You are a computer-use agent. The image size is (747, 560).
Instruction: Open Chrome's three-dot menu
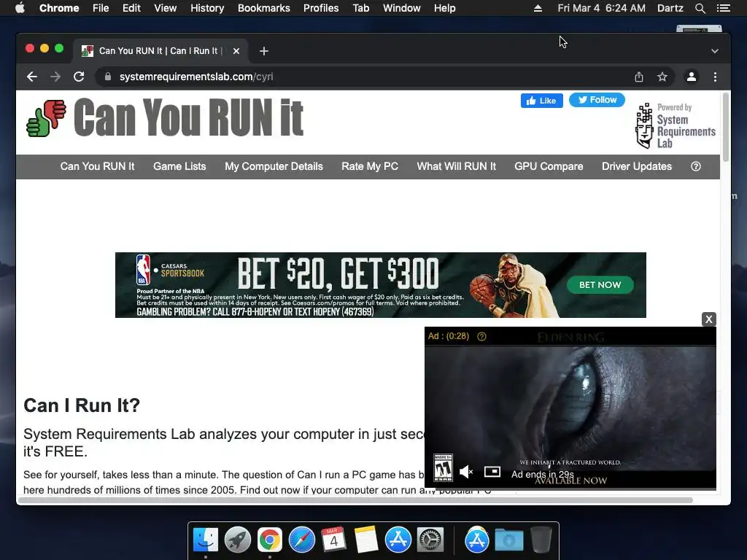715,77
